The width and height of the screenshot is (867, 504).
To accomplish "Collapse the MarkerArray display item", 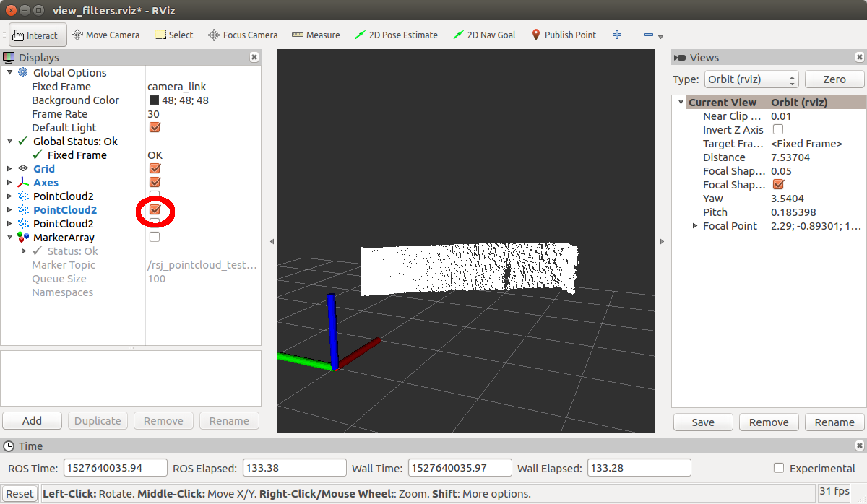I will pyautogui.click(x=9, y=238).
